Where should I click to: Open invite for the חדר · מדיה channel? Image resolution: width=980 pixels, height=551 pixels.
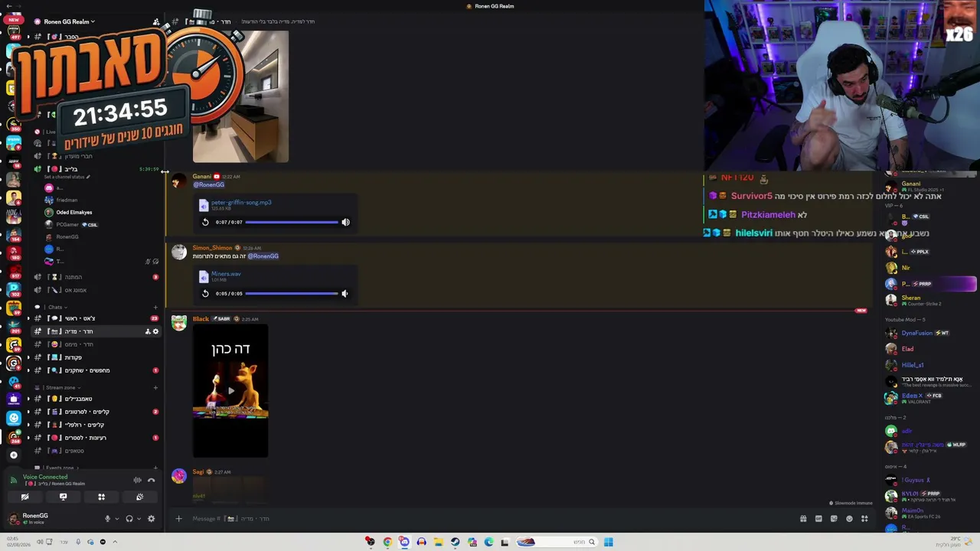pos(148,331)
